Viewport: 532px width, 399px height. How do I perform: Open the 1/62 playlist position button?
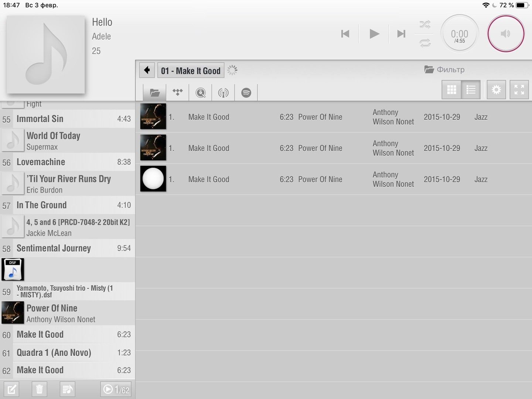point(116,389)
